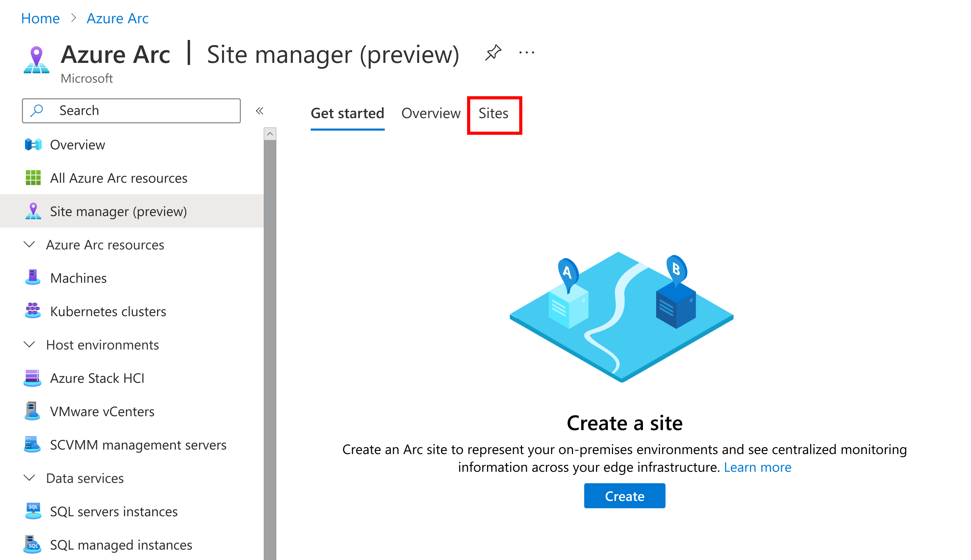Click the Search input field

[x=132, y=109]
